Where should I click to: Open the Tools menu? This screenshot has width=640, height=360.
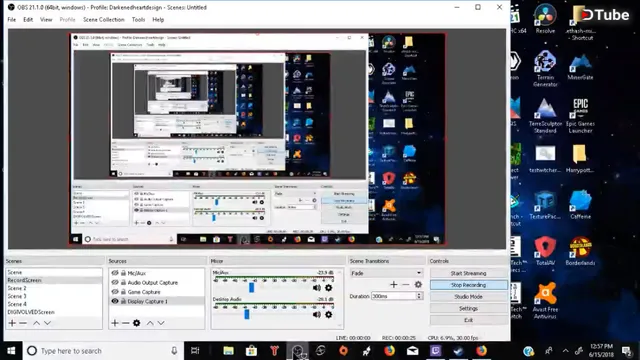[x=138, y=20]
